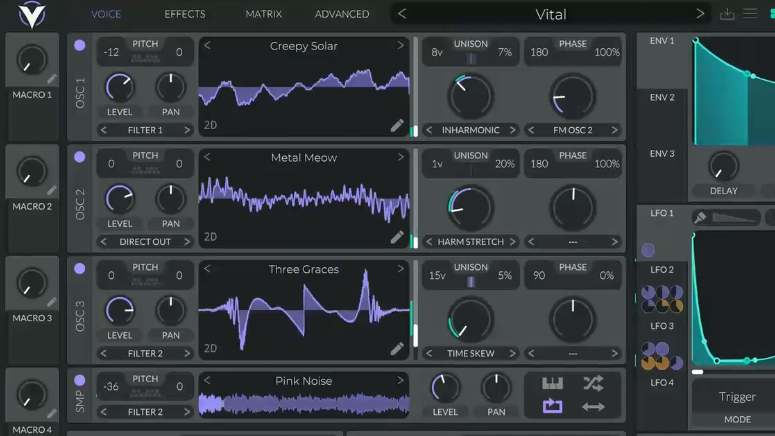
Task: Open Harm Stretch spectral morph selector
Action: [x=471, y=242]
